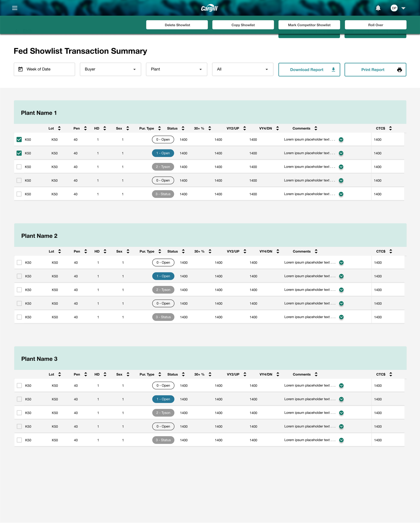
Task: Check the 2 - Tyson row in Plant Name 1
Action: click(x=19, y=167)
